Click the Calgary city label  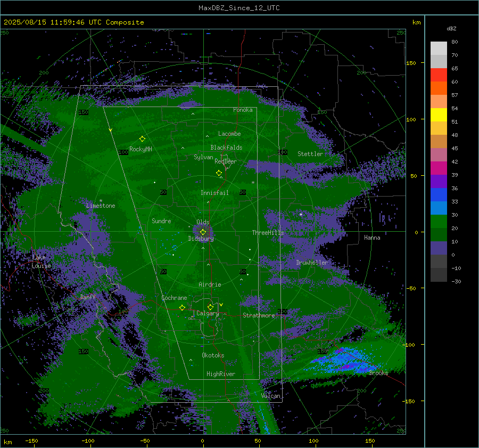208,313
